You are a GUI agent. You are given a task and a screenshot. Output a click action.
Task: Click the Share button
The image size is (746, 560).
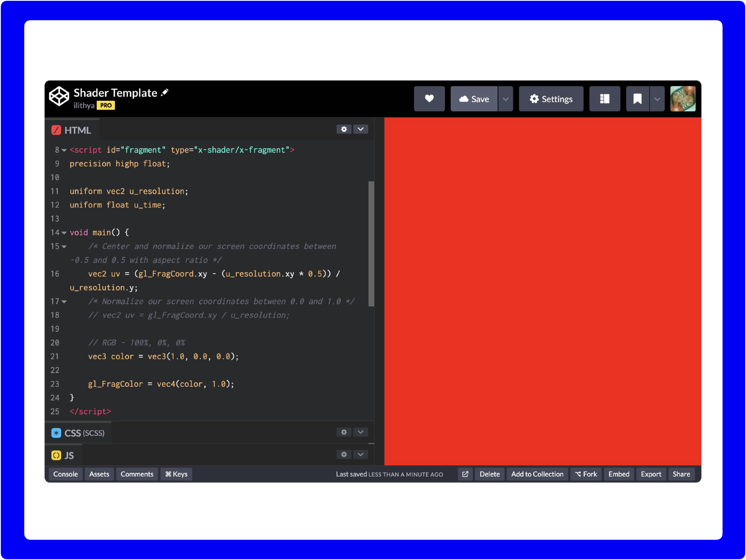click(x=681, y=474)
